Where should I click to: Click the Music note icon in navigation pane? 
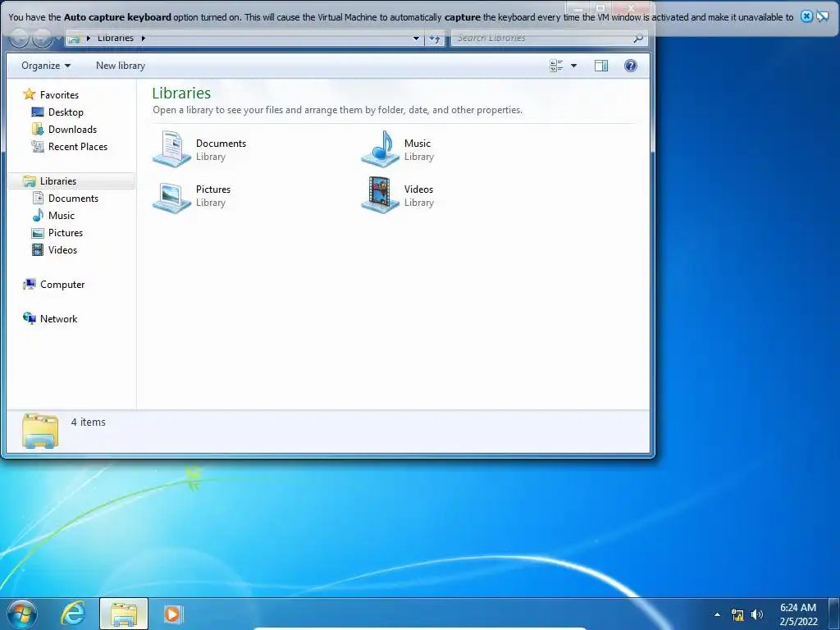coord(38,216)
